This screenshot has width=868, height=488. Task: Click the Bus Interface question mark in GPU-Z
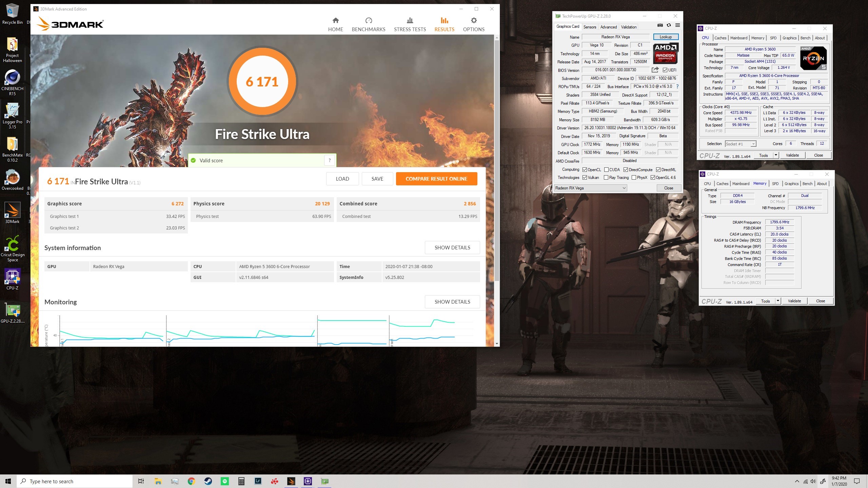(677, 86)
